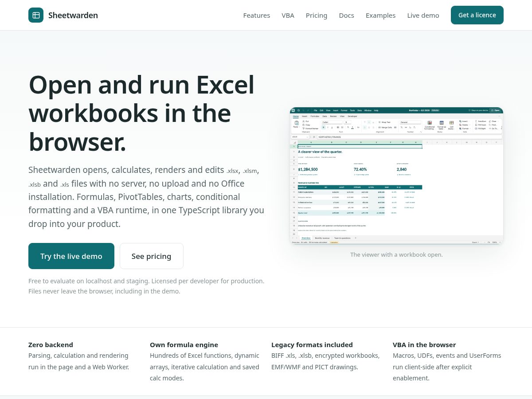Click Conditional Formatting icon in viewer screenshot
The image size is (532, 399).
point(430,123)
